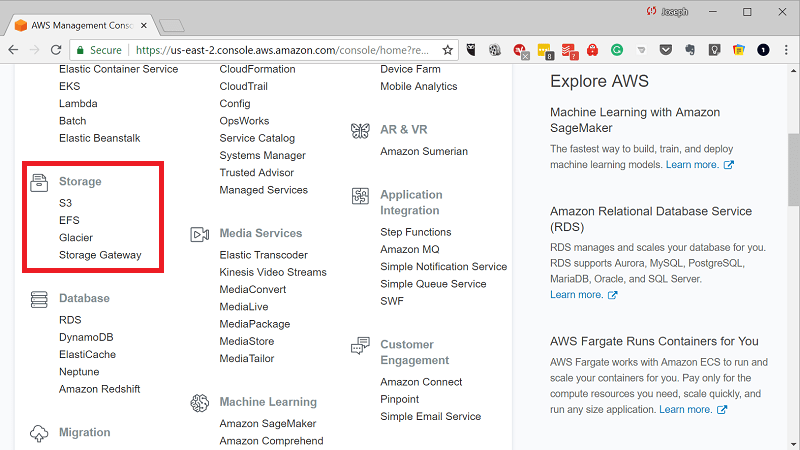
Task: Click the Application Integration puzzle icon
Action: (x=360, y=196)
